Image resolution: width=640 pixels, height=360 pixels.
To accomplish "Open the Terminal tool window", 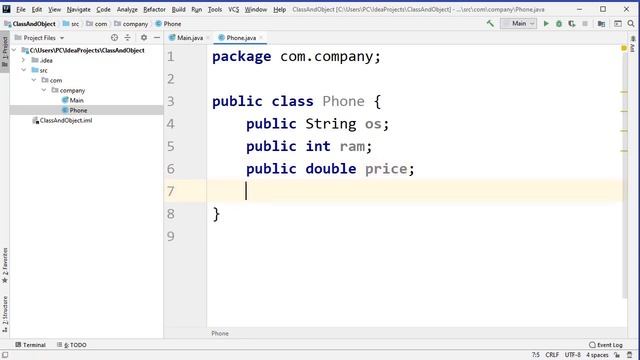I will point(30,345).
